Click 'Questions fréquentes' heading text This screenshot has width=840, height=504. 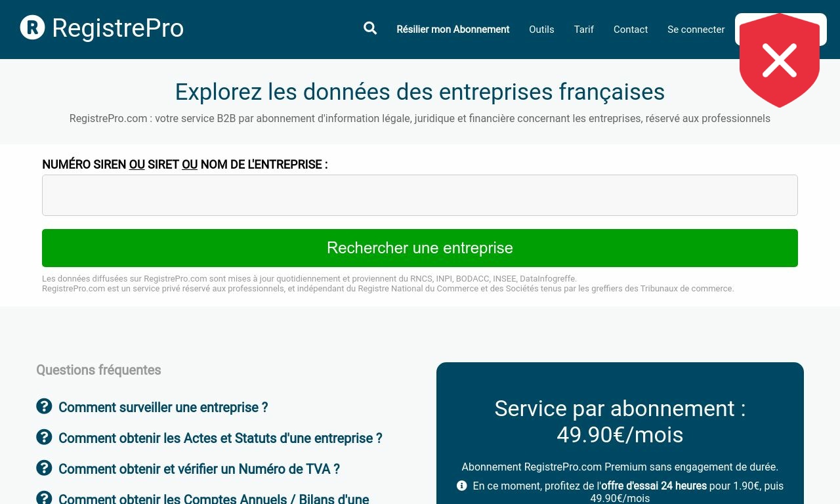(x=98, y=370)
